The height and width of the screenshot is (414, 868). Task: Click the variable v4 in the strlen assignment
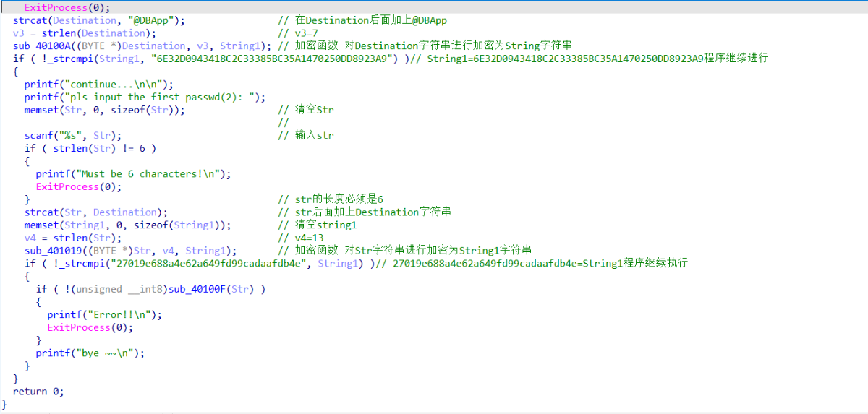pyautogui.click(x=30, y=238)
